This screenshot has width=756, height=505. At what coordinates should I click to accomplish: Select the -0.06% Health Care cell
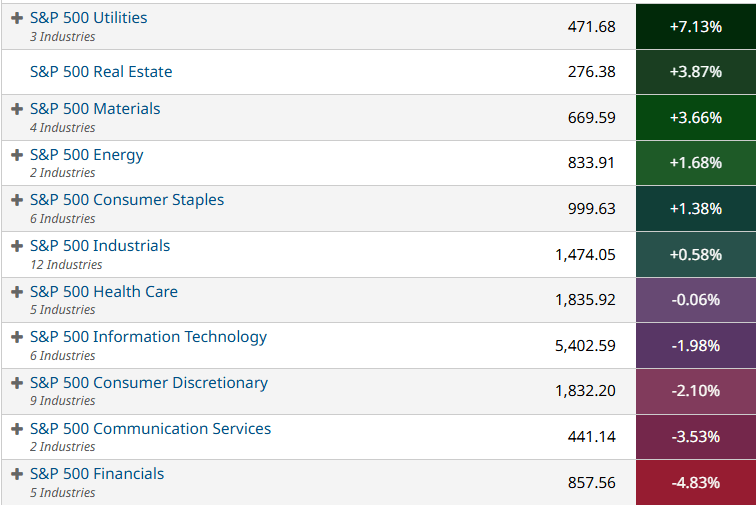point(695,300)
